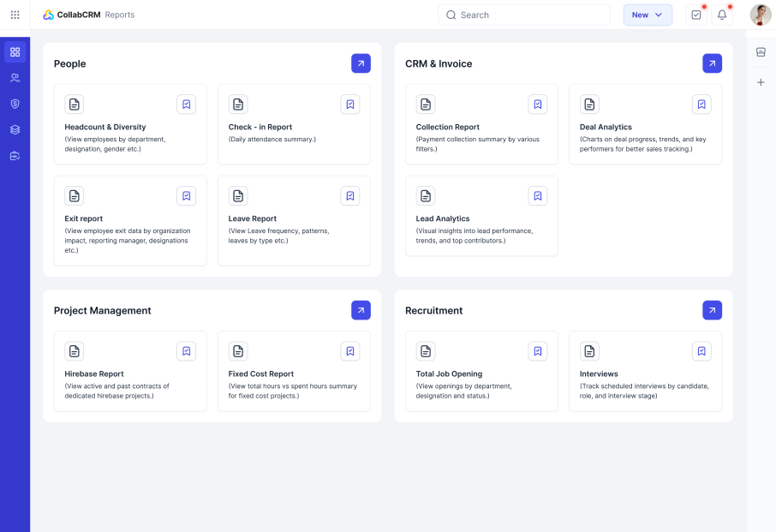Open the Fixed Cost Report title
Image resolution: width=776 pixels, height=532 pixels.
coord(261,374)
